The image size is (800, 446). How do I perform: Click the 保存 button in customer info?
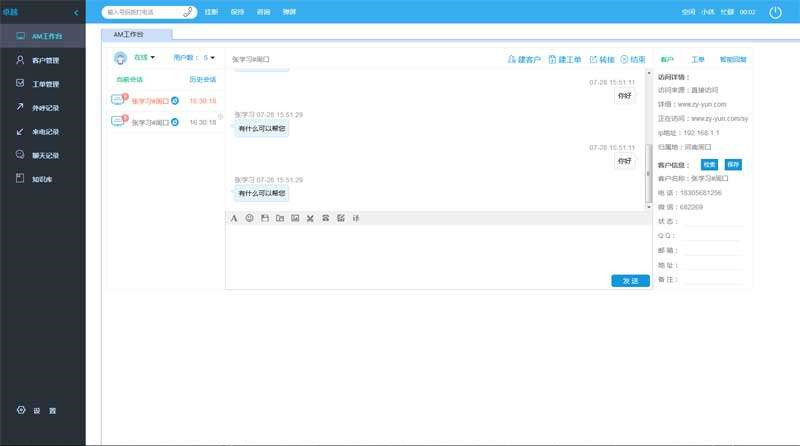click(733, 164)
